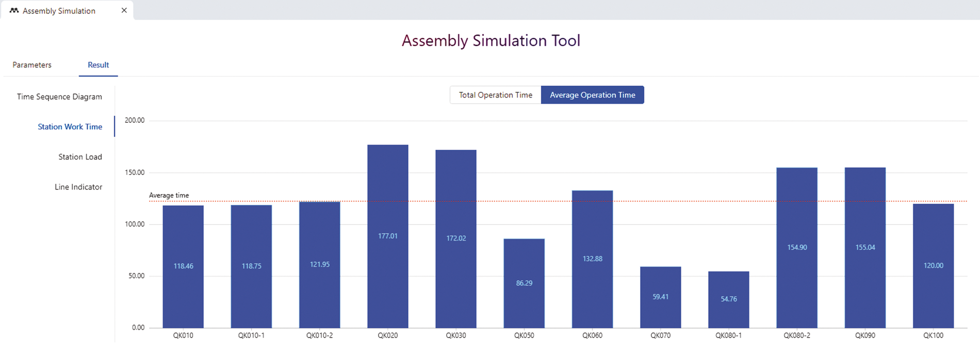980x352 pixels.
Task: Click the QK090 bar showing 155.04
Action: click(x=865, y=247)
